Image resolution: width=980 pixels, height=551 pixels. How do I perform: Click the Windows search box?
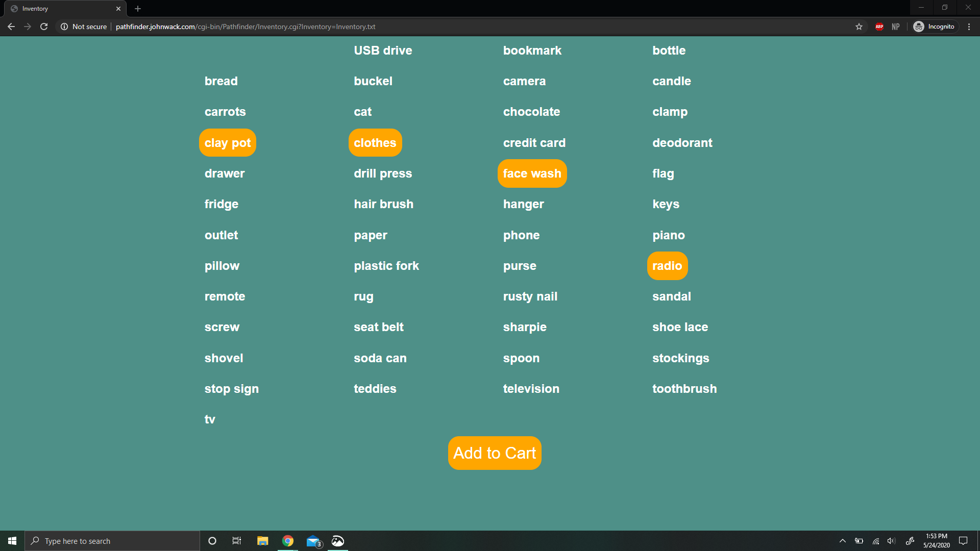pos(112,541)
